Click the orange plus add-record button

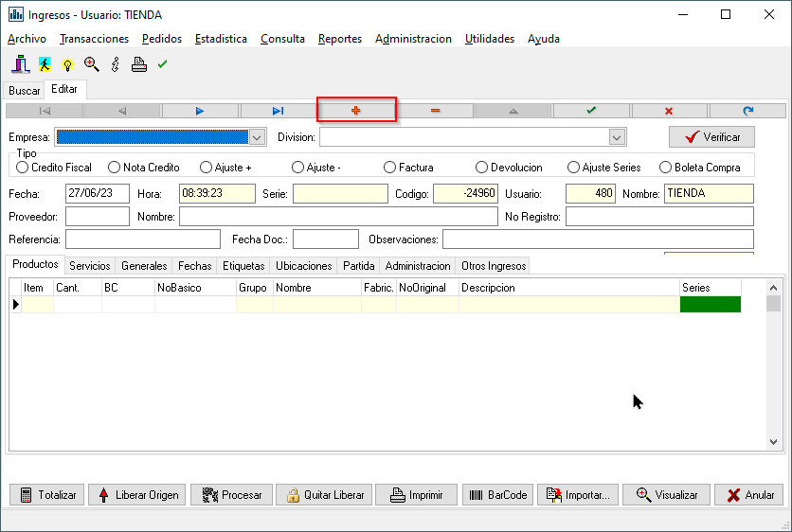pyautogui.click(x=356, y=111)
